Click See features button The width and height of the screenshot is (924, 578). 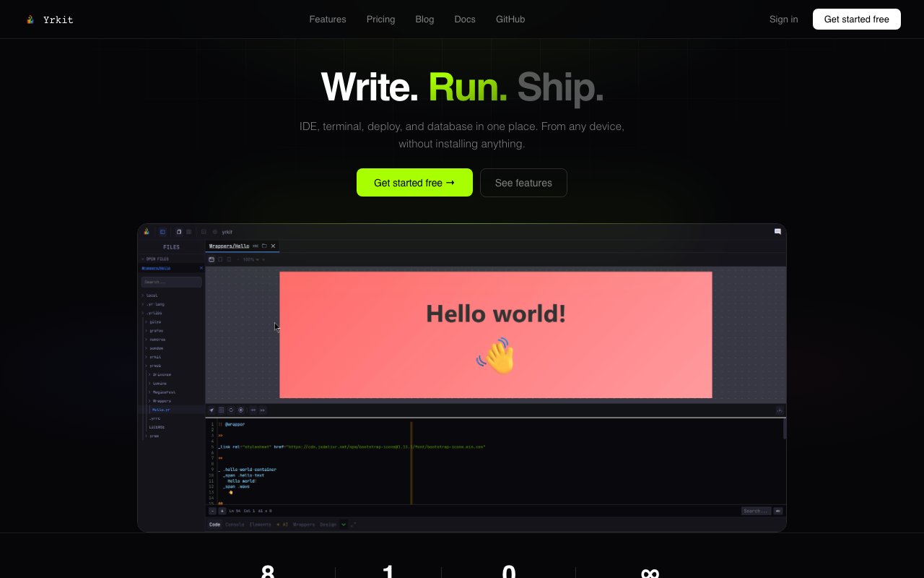point(523,183)
